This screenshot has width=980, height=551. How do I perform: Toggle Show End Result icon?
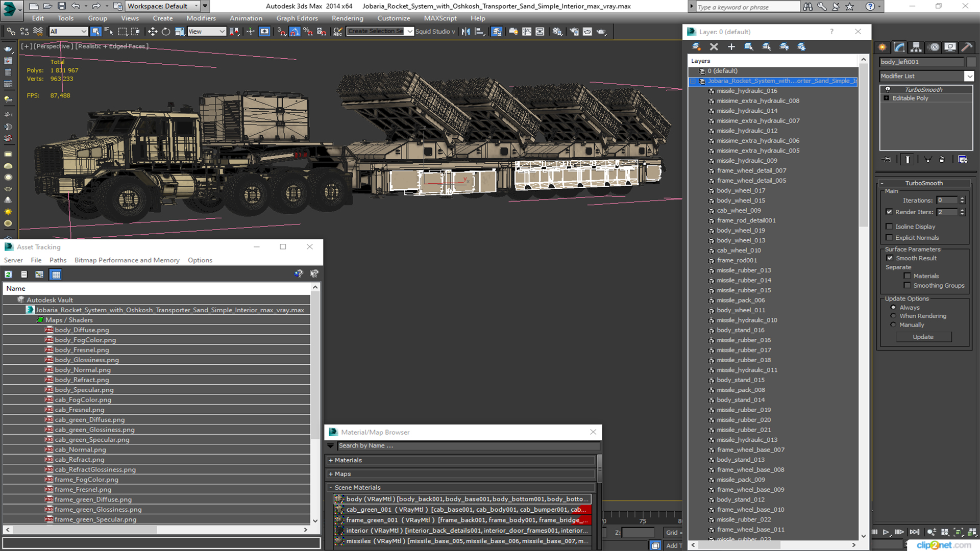[908, 160]
